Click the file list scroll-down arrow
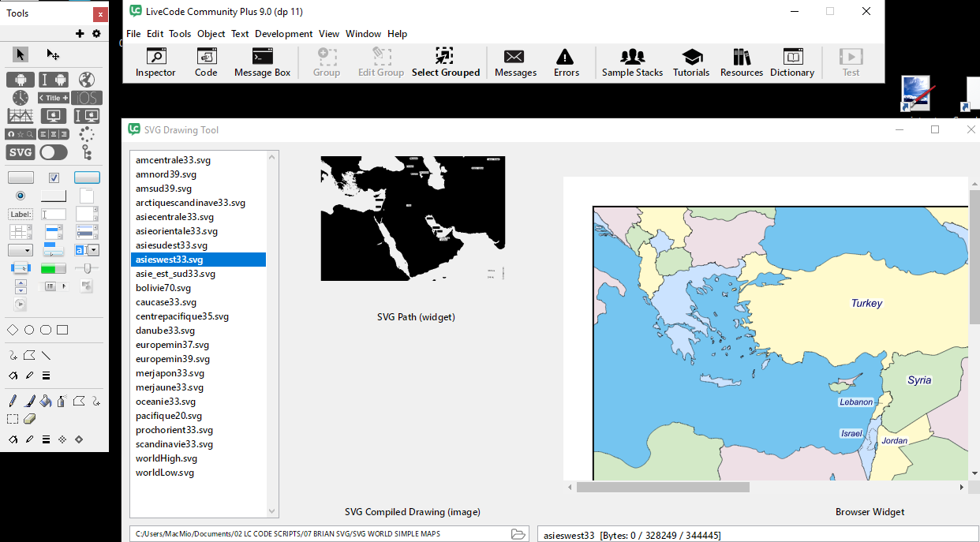The height and width of the screenshot is (542, 980). (273, 512)
